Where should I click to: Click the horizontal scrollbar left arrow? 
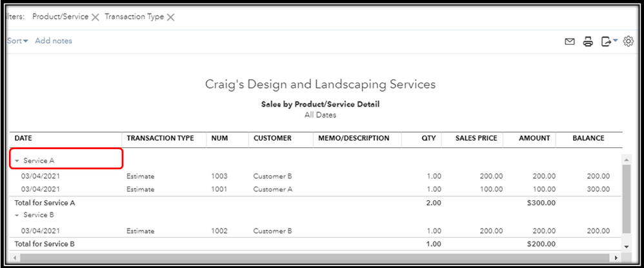point(15,258)
